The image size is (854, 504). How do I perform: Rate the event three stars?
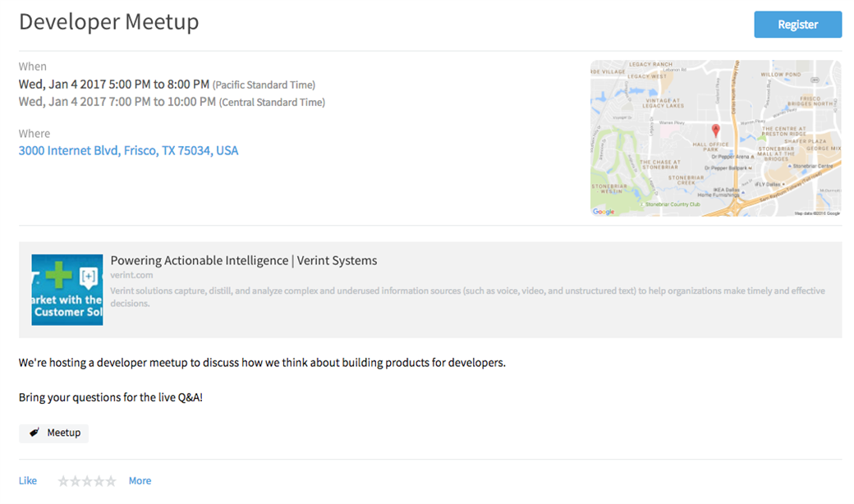87,481
